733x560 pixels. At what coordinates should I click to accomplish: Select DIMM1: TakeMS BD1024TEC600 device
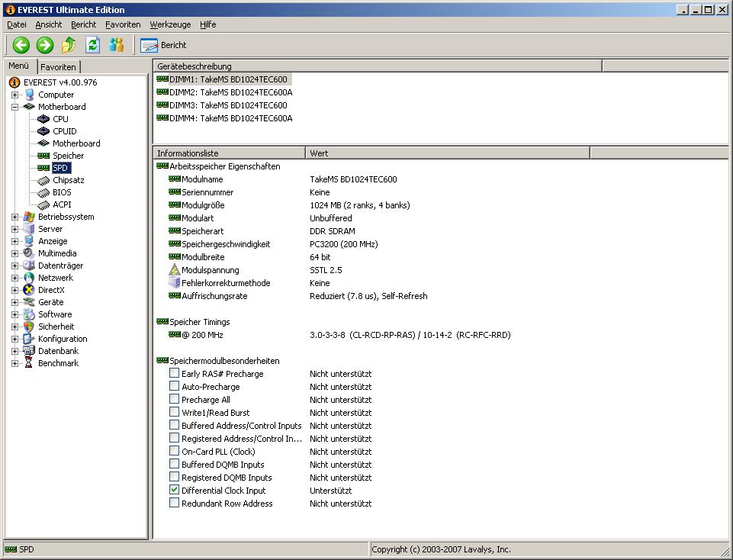(x=228, y=79)
